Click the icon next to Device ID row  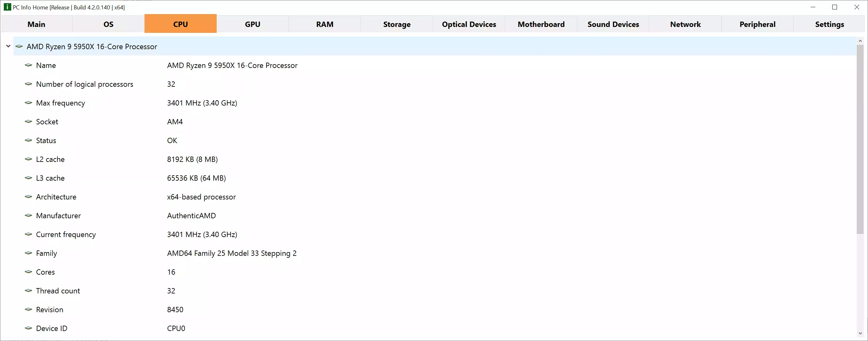pos(28,328)
